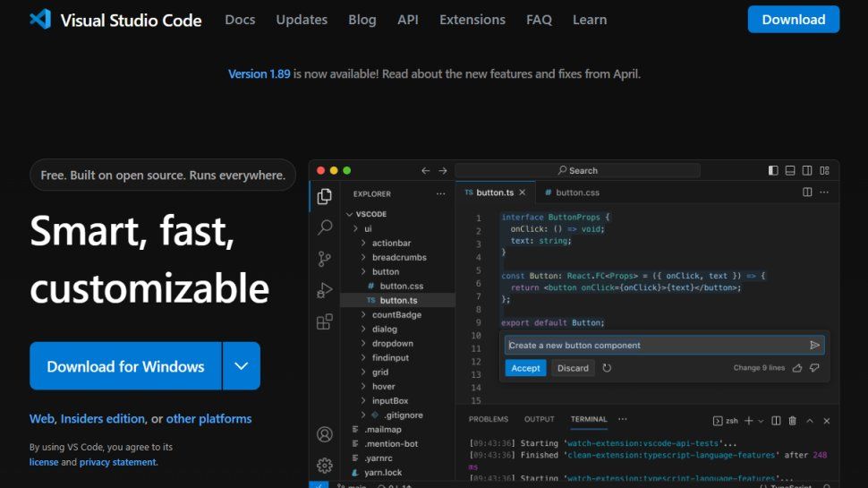Expand the dialog folder
This screenshot has width=868, height=488.
point(363,329)
